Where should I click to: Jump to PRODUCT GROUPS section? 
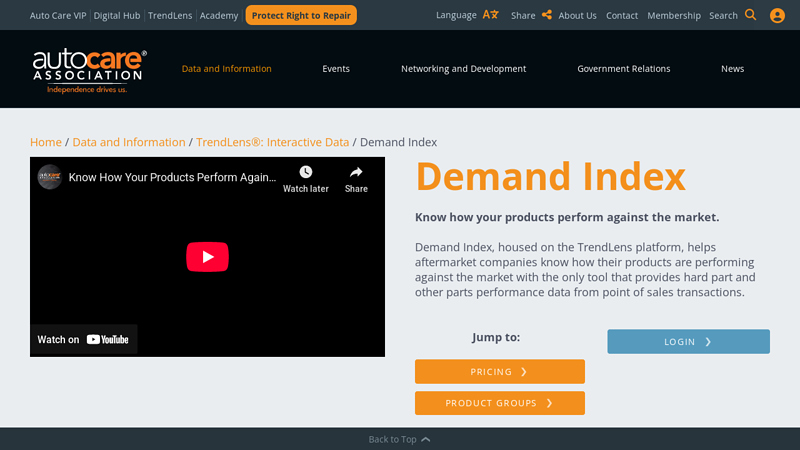pos(499,403)
